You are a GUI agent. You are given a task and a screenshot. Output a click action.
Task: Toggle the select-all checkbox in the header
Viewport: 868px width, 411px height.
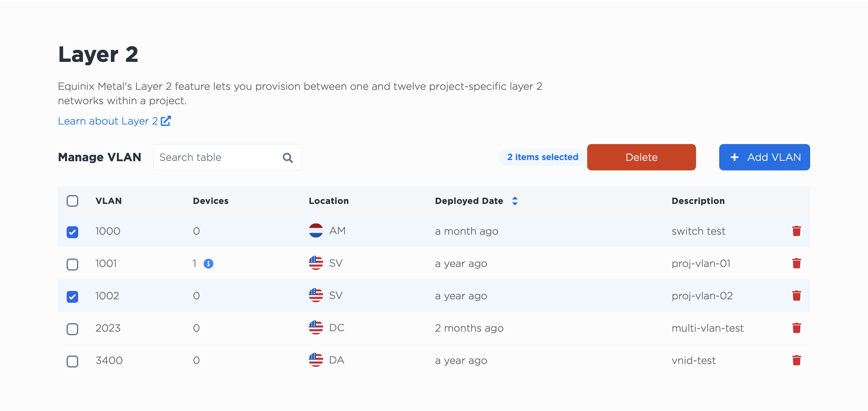coord(72,201)
